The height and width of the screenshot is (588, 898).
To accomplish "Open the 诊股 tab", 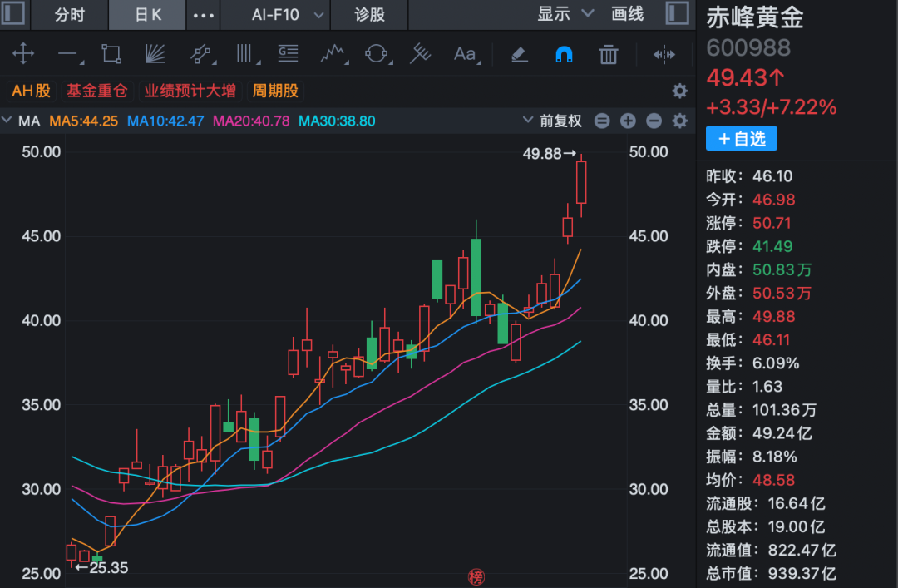I will (369, 14).
